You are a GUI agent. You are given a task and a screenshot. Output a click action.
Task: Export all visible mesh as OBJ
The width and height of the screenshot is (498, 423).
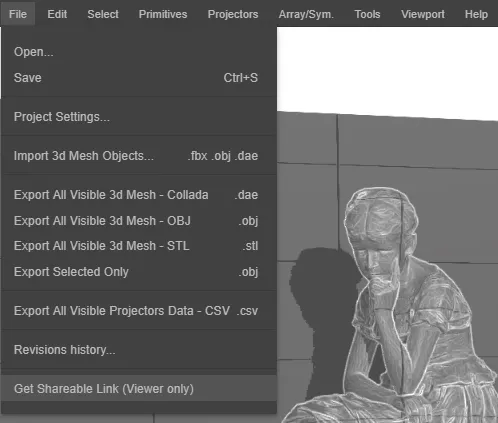pyautogui.click(x=139, y=221)
